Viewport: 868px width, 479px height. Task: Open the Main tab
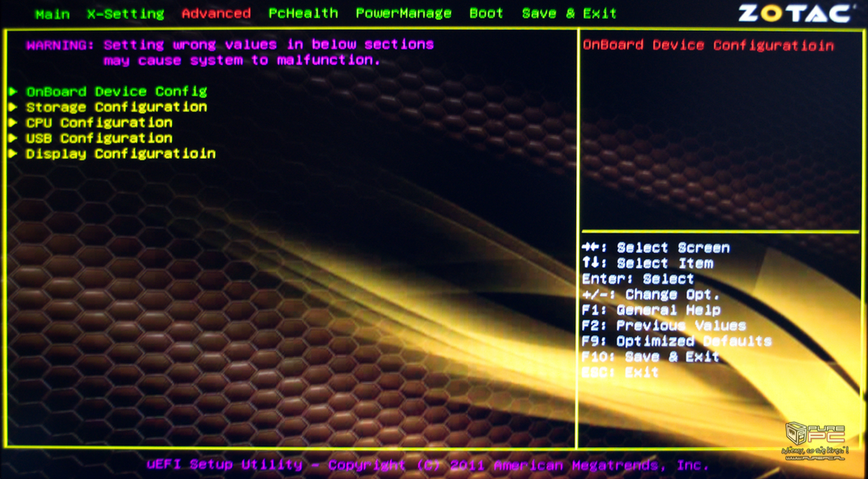pos(52,14)
